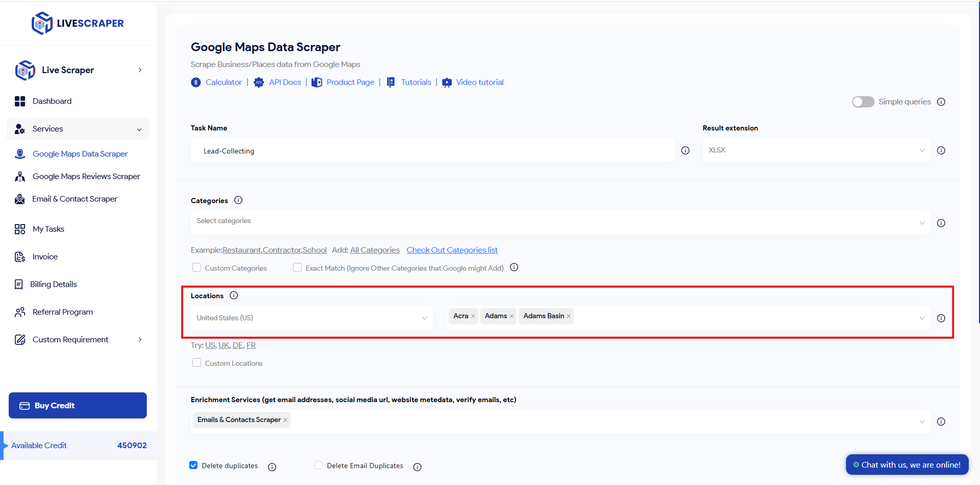This screenshot has height=485, width=980.
Task: Remove the Adams Basin location tag
Action: click(x=569, y=316)
